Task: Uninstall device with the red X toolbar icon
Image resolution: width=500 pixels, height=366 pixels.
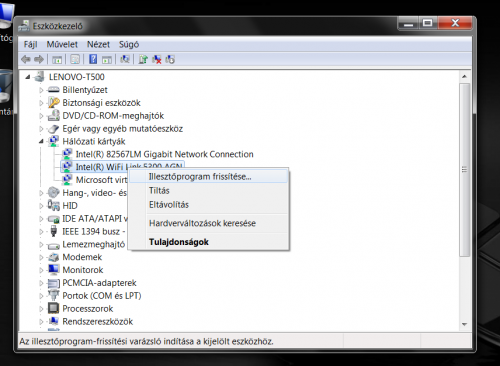Action: click(x=156, y=59)
